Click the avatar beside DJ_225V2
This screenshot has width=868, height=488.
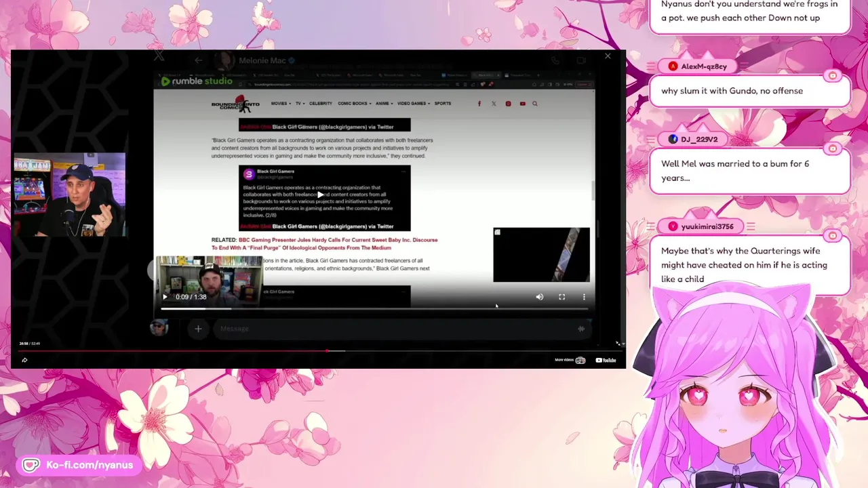click(x=673, y=139)
